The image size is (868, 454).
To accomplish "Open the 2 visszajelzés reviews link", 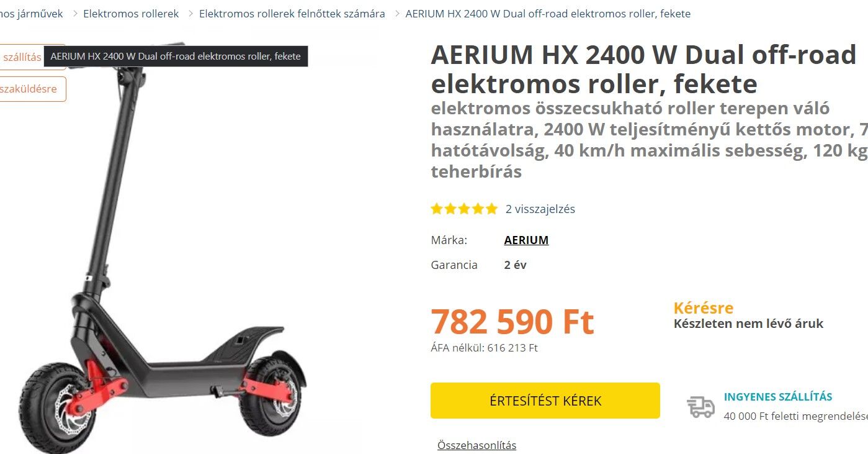I will [x=540, y=209].
